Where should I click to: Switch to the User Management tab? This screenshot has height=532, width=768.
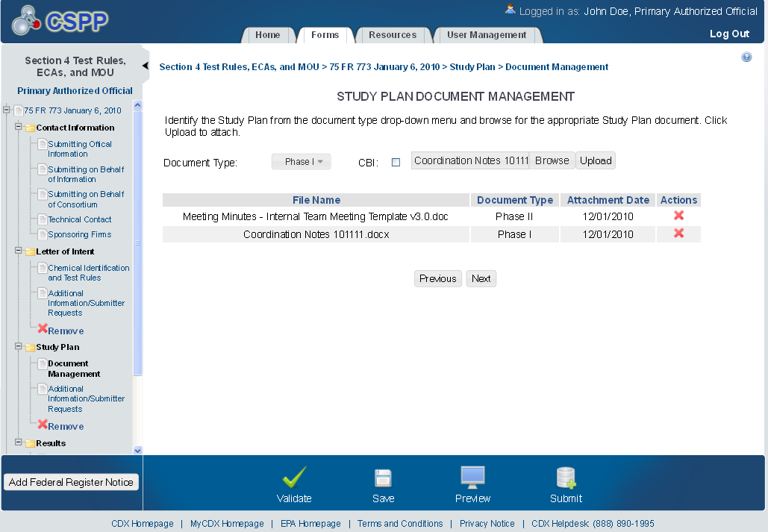487,35
